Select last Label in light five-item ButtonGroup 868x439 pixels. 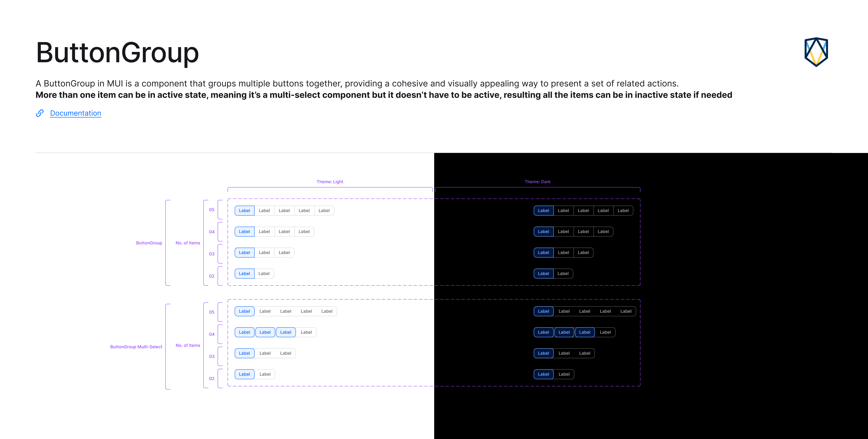click(324, 211)
